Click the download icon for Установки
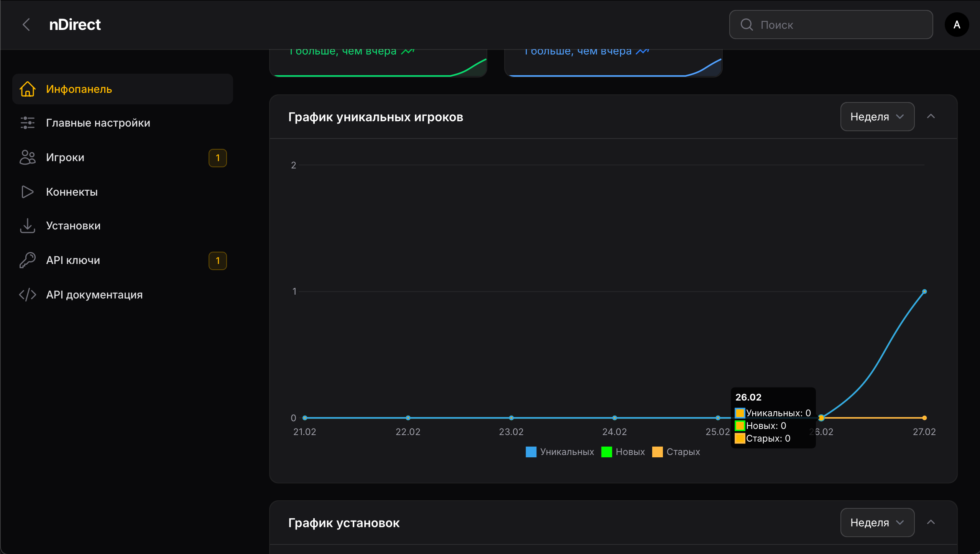This screenshot has width=980, height=554. click(x=28, y=226)
